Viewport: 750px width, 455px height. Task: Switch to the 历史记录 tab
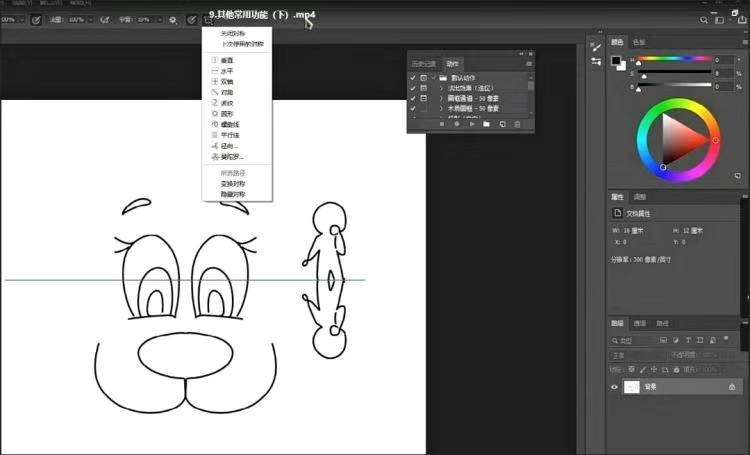point(424,63)
